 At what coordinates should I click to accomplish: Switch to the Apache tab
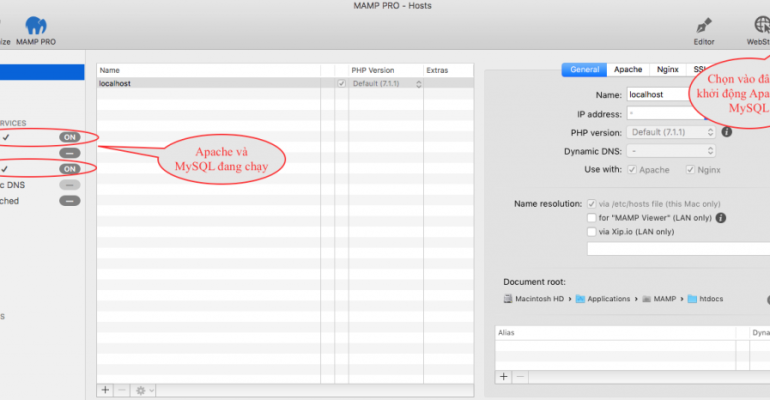pyautogui.click(x=628, y=70)
